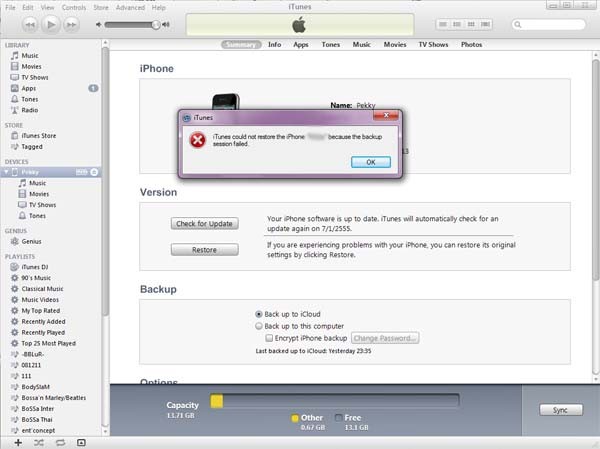Click the add playlist plus button
600x449 pixels.
coord(18,443)
